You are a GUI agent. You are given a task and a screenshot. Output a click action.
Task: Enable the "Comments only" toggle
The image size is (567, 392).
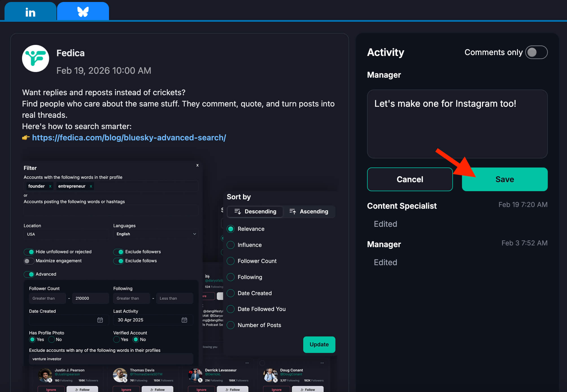coord(536,52)
